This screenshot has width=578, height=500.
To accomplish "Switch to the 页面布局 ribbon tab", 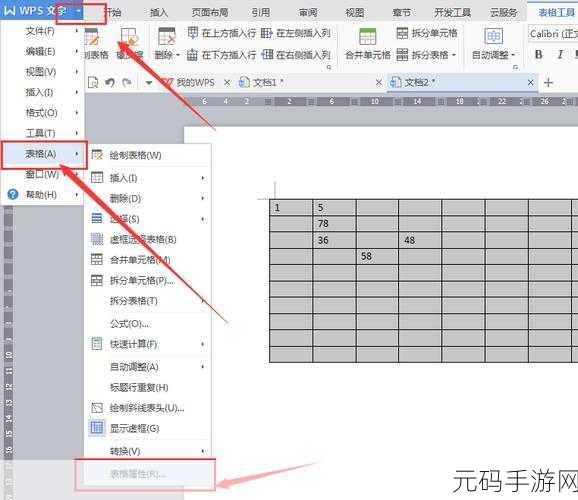I will (210, 13).
